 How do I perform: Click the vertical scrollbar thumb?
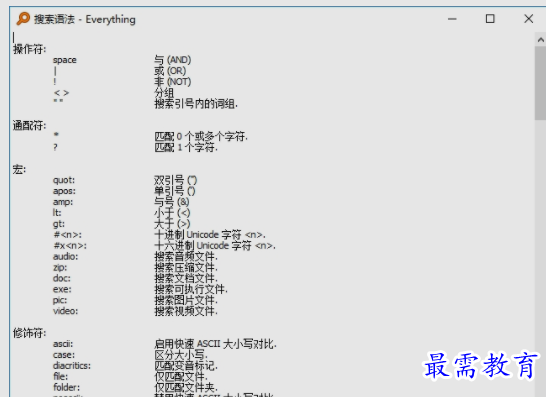point(540,84)
